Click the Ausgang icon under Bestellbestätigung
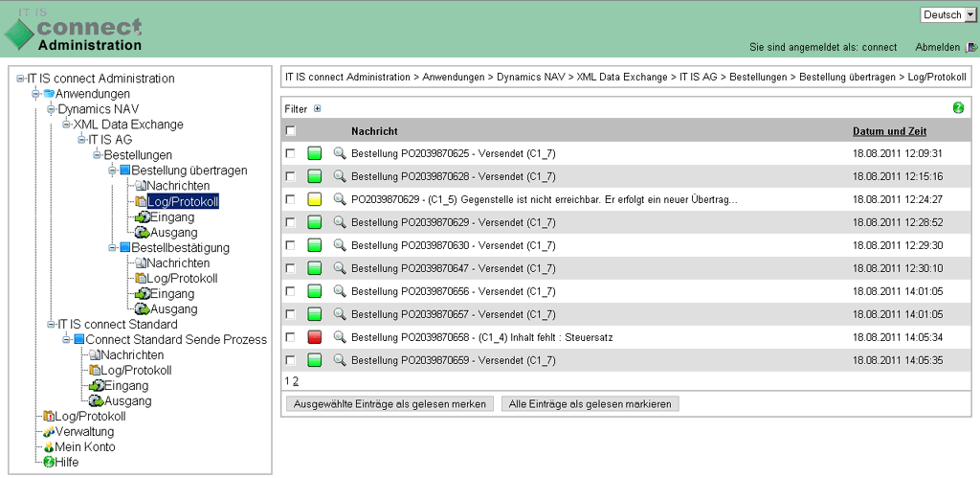 pos(142,309)
